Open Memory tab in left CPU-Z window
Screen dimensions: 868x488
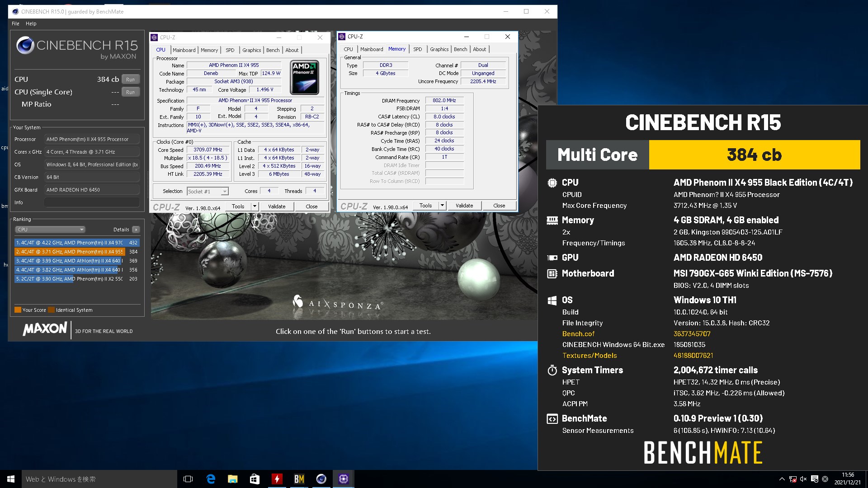[209, 50]
